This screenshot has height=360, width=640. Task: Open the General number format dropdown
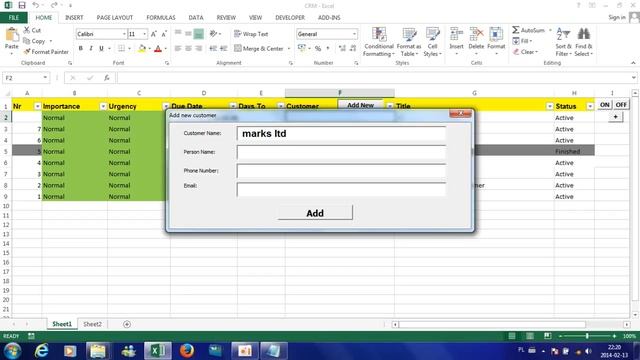coord(354,34)
